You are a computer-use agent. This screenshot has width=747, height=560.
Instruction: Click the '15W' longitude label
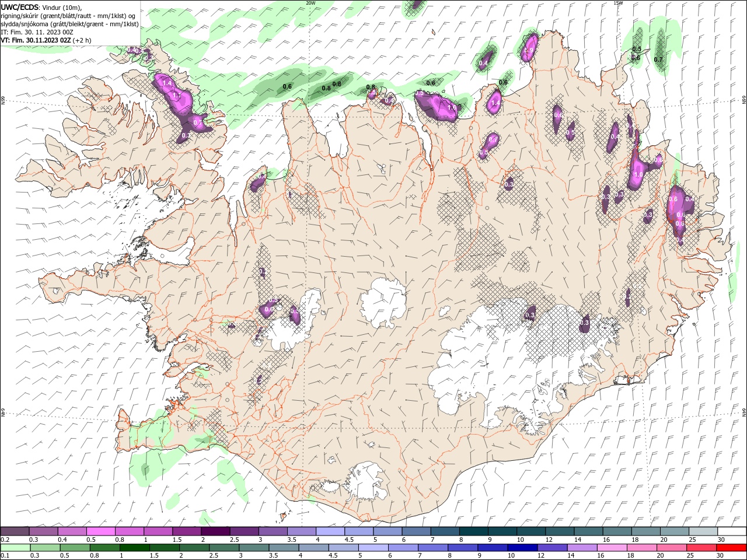pyautogui.click(x=618, y=2)
